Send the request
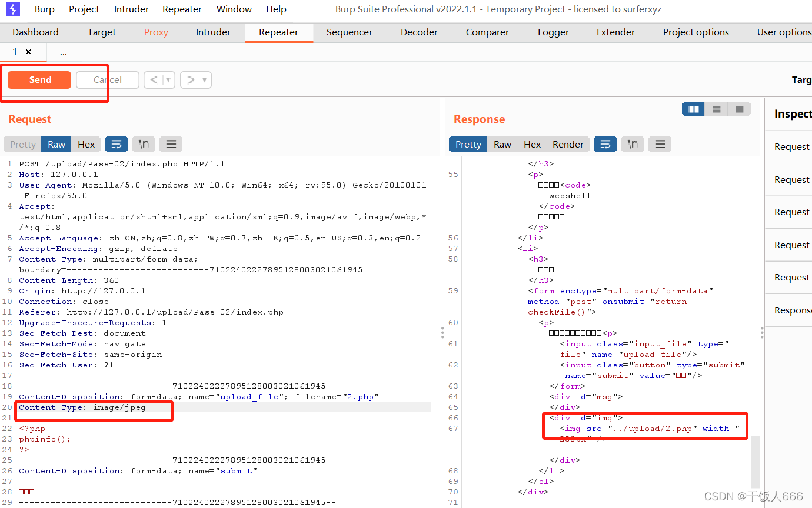Image resolution: width=812 pixels, height=508 pixels. (x=40, y=80)
